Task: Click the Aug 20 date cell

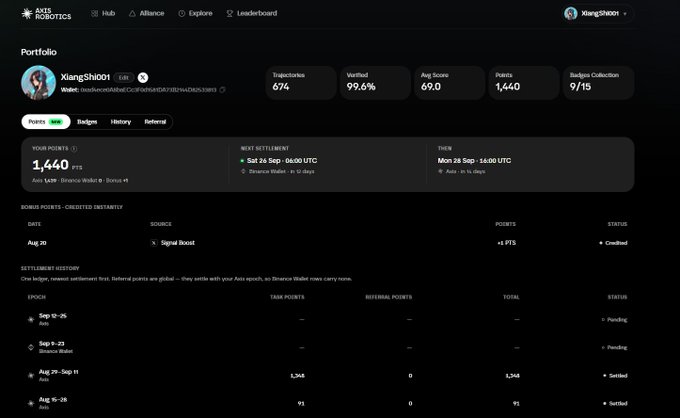Action: pos(37,243)
